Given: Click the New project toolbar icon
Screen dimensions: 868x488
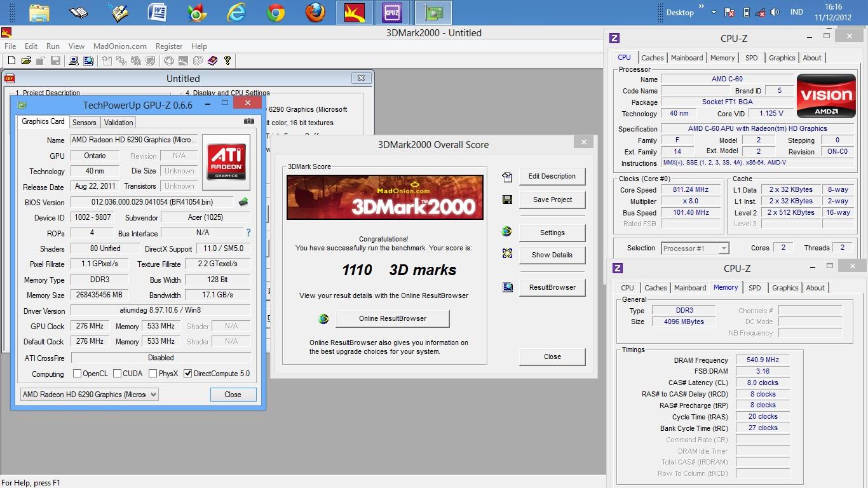Looking at the screenshot, I should click(x=11, y=60).
